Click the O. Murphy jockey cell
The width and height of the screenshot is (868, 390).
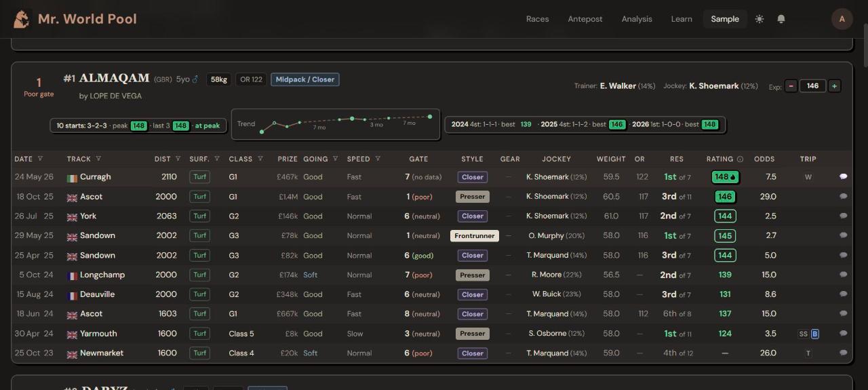557,235
